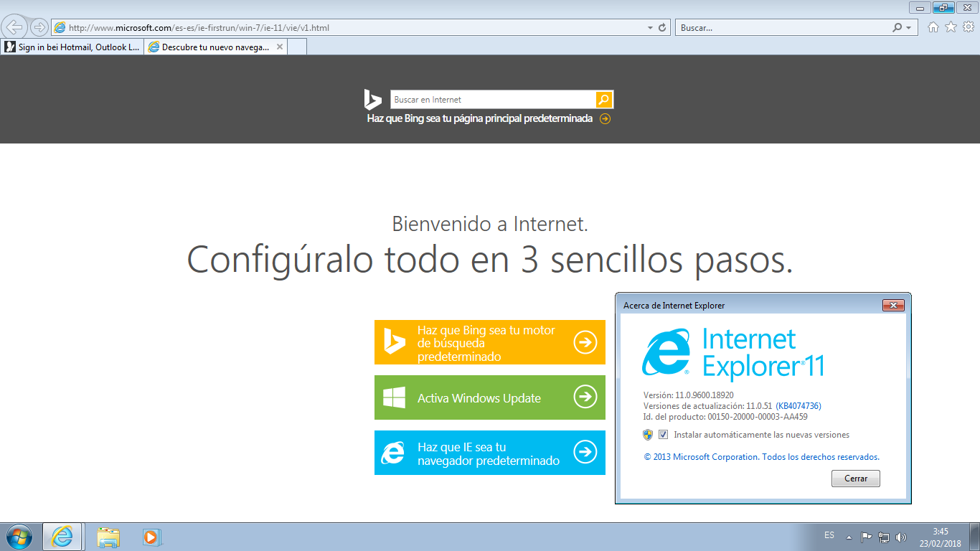
Task: Open Windows Media Player from taskbar
Action: coord(152,537)
